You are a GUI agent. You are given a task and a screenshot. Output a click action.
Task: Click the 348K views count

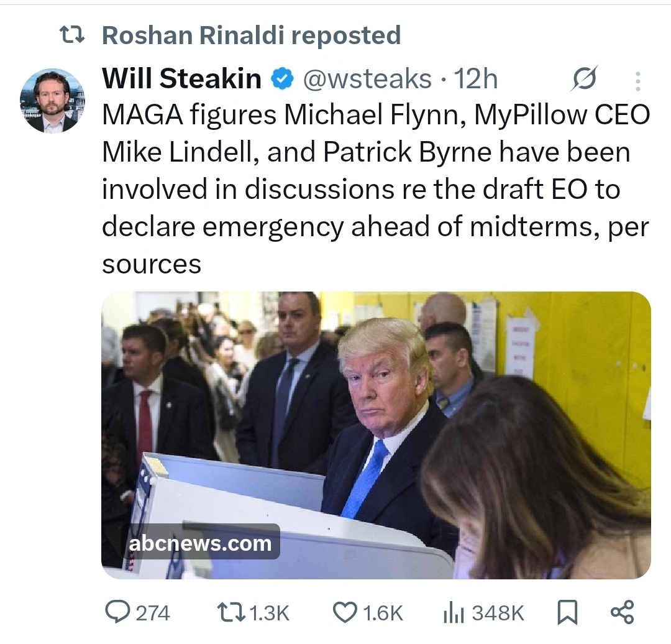(498, 614)
